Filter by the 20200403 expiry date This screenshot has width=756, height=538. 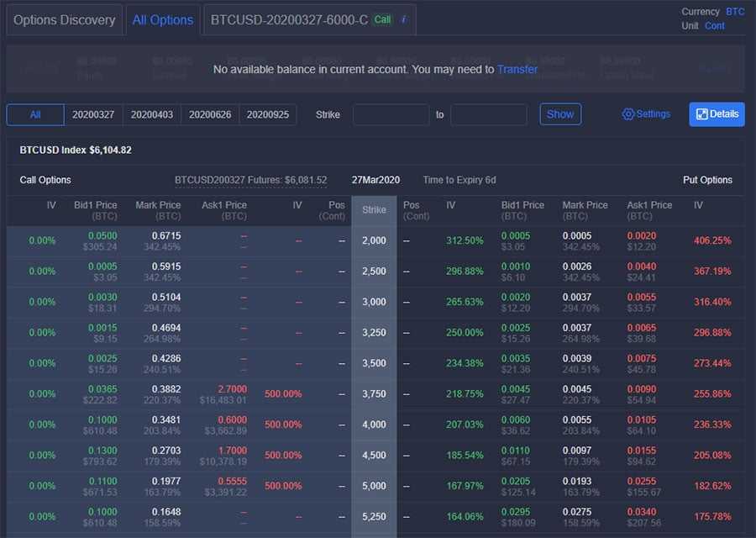[151, 114]
